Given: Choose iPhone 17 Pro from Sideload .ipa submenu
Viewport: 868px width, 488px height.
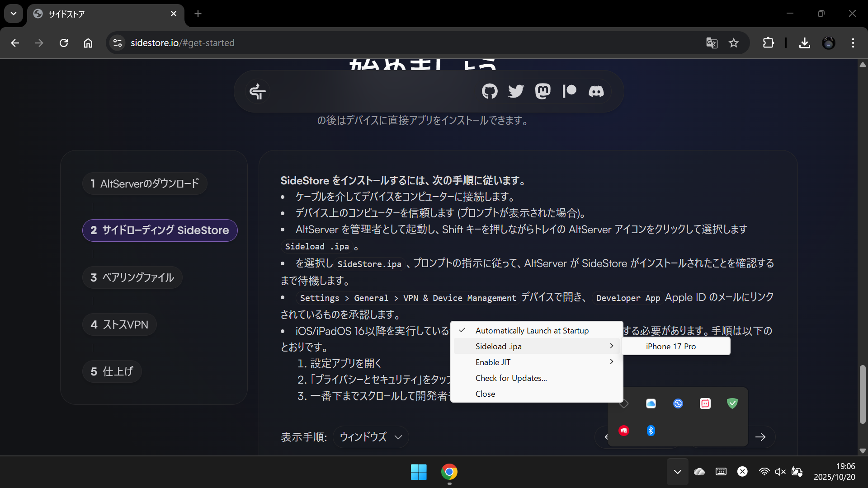Looking at the screenshot, I should 671,346.
